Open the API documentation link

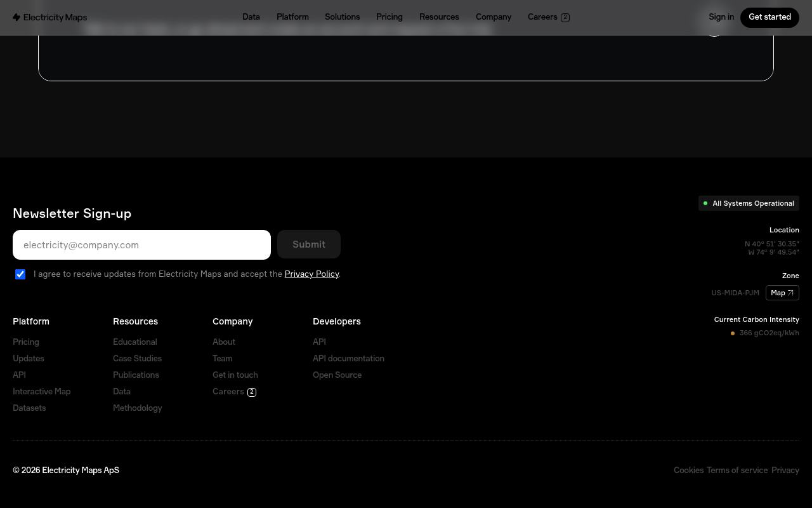pos(348,358)
